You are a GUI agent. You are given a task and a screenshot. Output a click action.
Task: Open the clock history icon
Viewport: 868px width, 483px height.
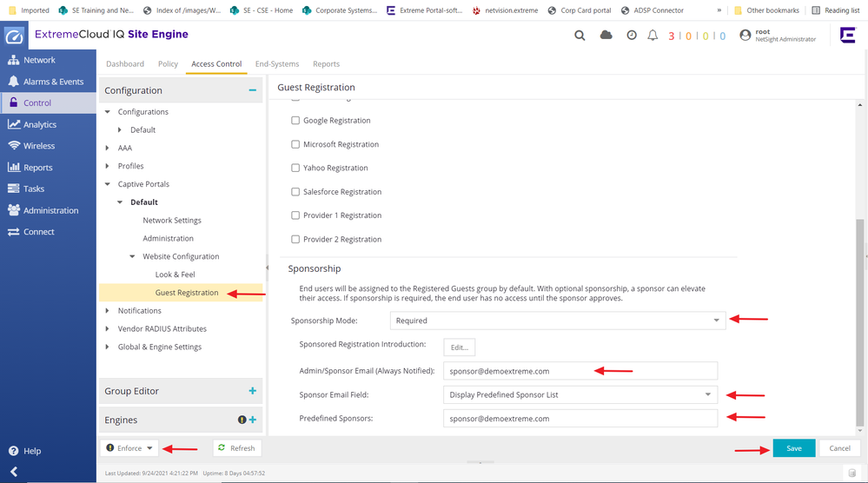pos(632,36)
